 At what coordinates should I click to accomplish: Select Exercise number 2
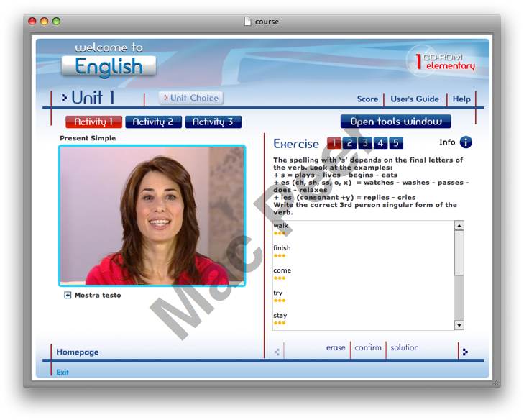tap(349, 143)
